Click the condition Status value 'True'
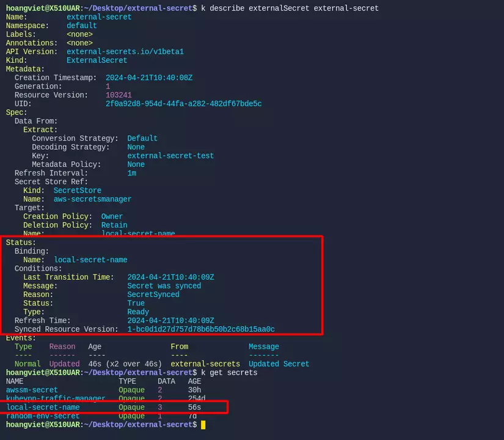This screenshot has width=504, height=440. point(136,303)
